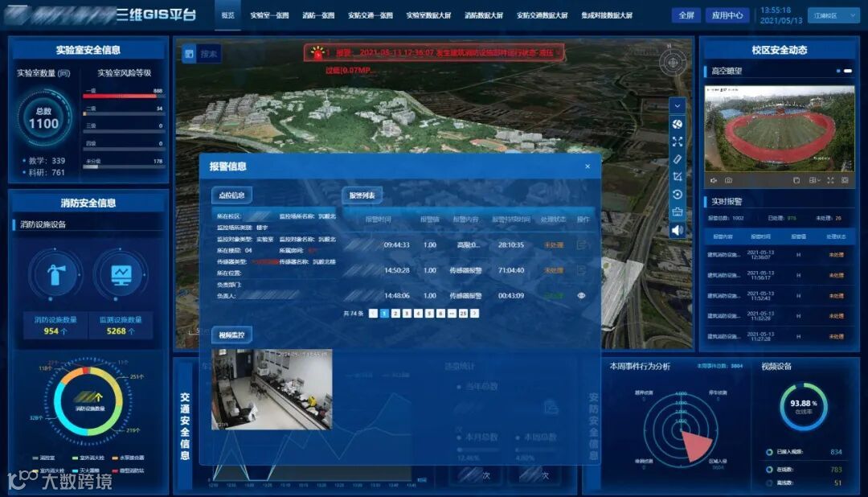Image resolution: width=868 pixels, height=497 pixels.
Task: View details of the 14:48:06 alarm eye icon
Action: [x=581, y=296]
